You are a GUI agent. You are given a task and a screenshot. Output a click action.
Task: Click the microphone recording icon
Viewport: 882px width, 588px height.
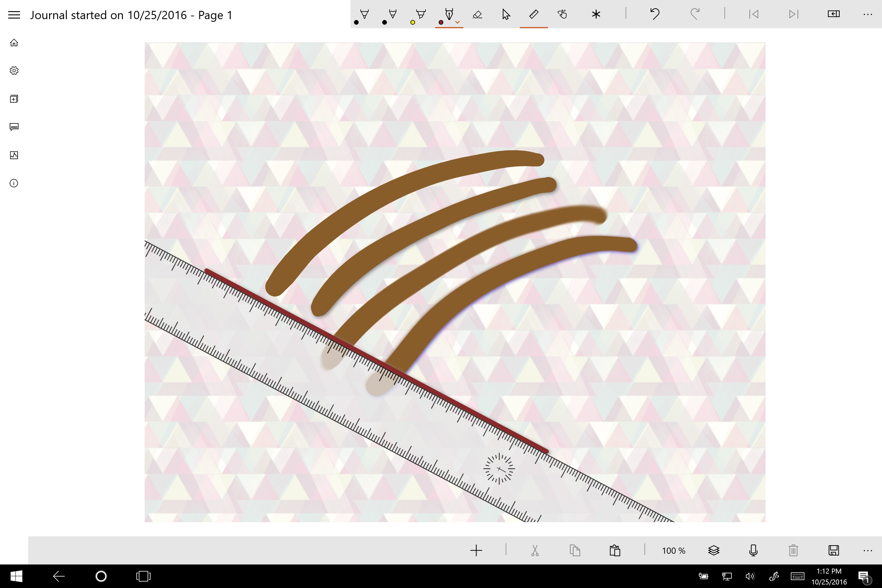pyautogui.click(x=753, y=550)
